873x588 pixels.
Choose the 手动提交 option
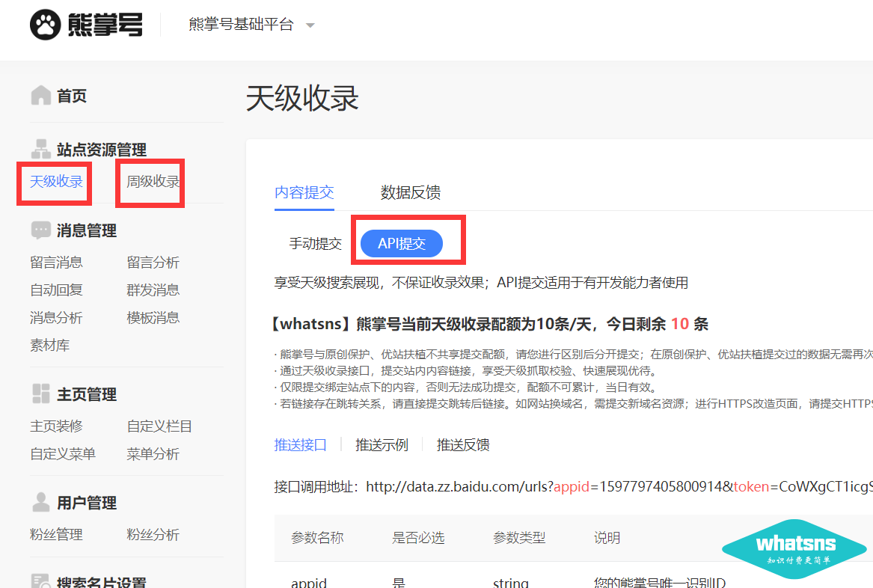coord(315,243)
